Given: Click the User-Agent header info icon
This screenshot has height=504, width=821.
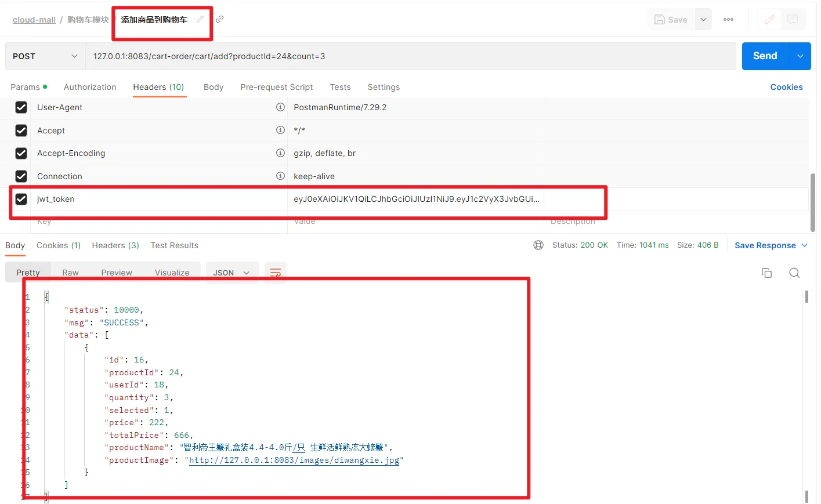Looking at the screenshot, I should pyautogui.click(x=280, y=107).
